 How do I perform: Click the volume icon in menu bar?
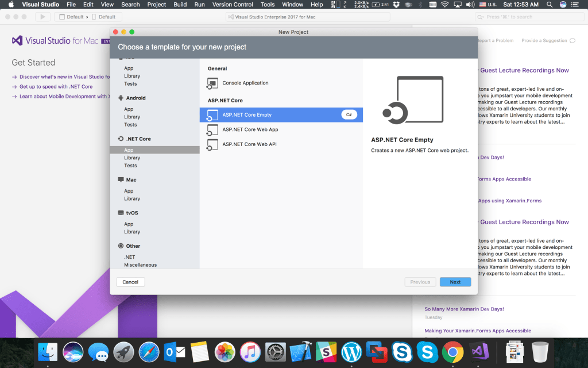470,5
